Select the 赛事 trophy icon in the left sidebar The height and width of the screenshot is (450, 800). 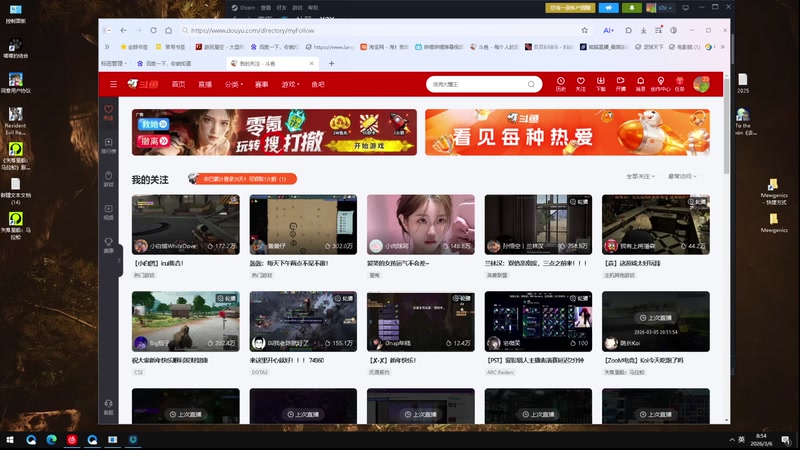[x=108, y=245]
